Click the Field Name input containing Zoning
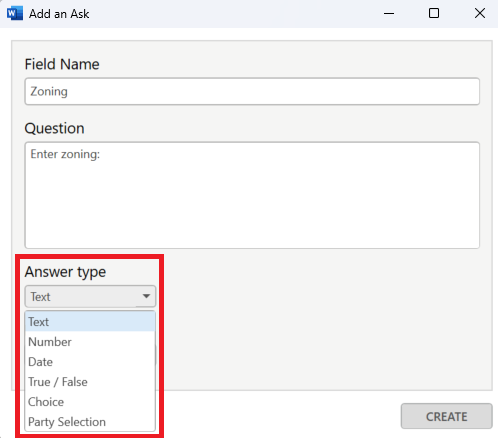498x438 pixels. [252, 91]
